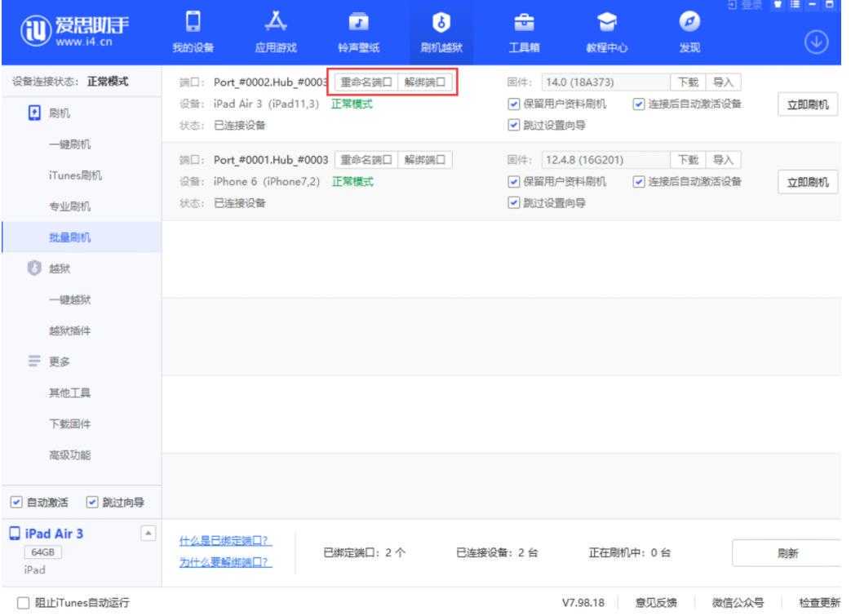Select 一键越狱 in the sidebar
851x616 pixels.
click(x=69, y=299)
